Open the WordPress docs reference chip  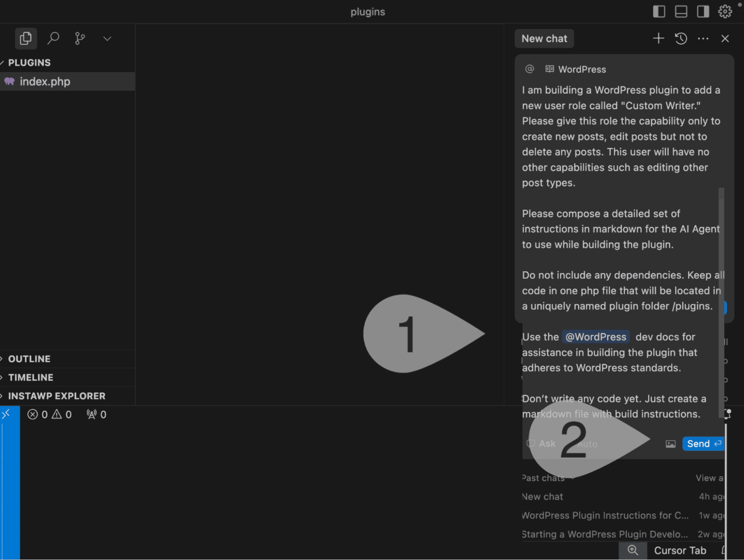[595, 337]
